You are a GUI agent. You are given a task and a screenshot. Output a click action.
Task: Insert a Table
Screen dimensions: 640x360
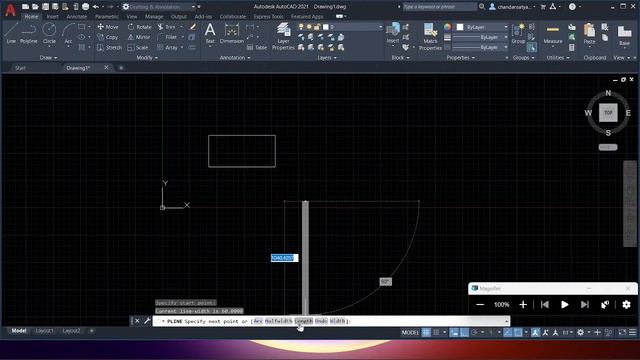257,48
